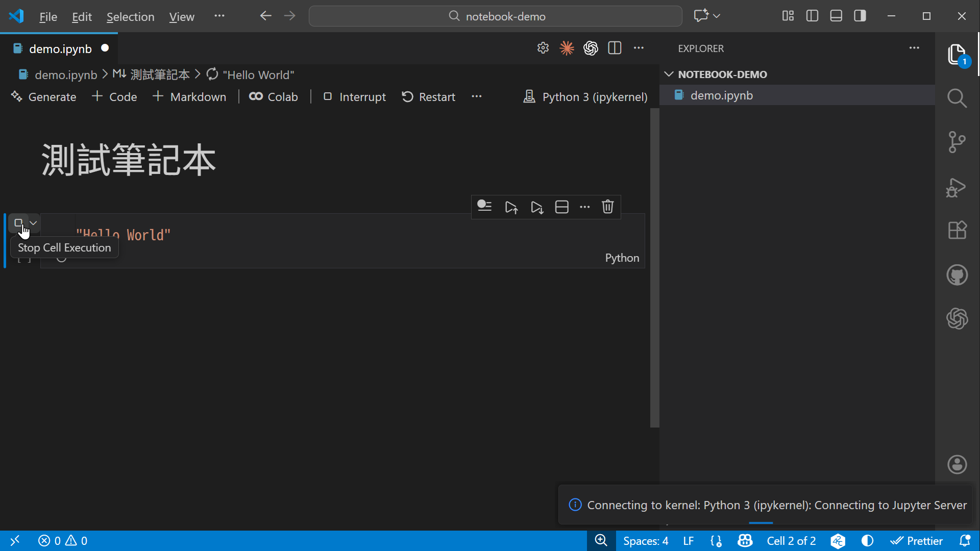Open the Source Control view
This screenshot has height=551, width=980.
coord(957,142)
